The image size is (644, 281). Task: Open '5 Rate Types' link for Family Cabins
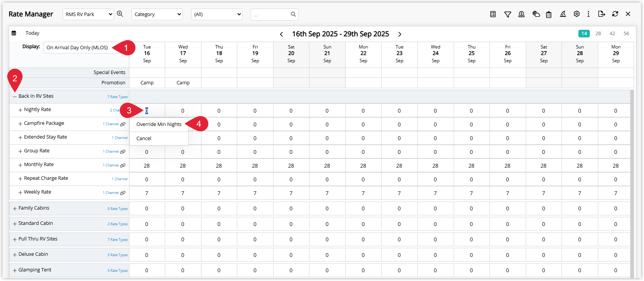tap(118, 209)
